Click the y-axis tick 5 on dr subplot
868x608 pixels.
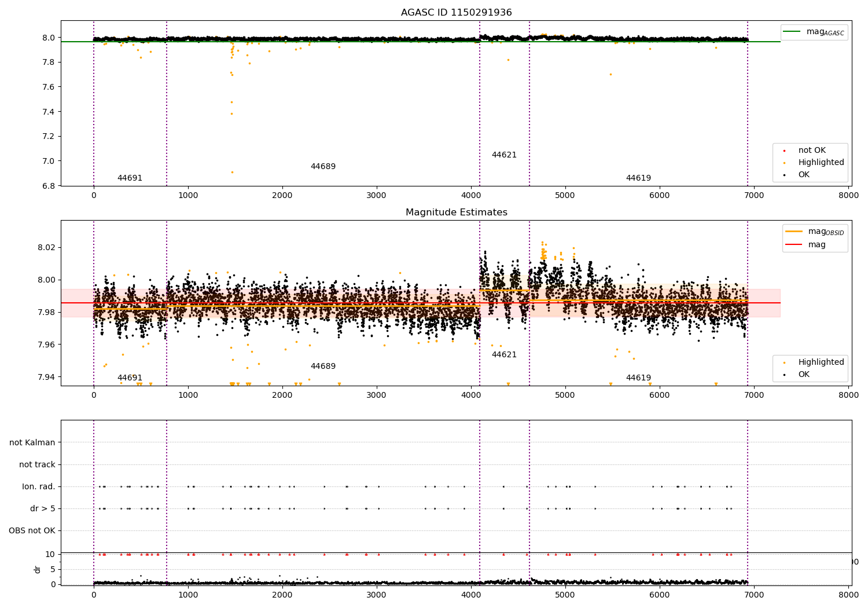(x=53, y=569)
